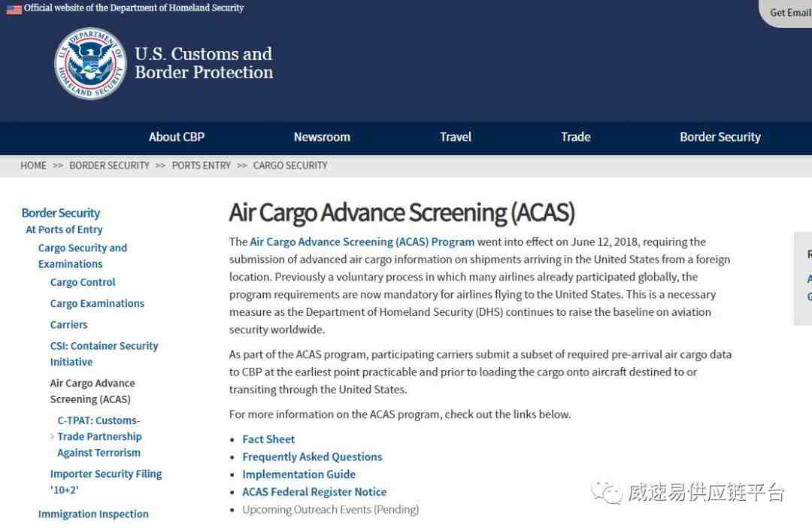Open the Fact Sheet link
This screenshot has height=528, width=812.
click(x=268, y=439)
